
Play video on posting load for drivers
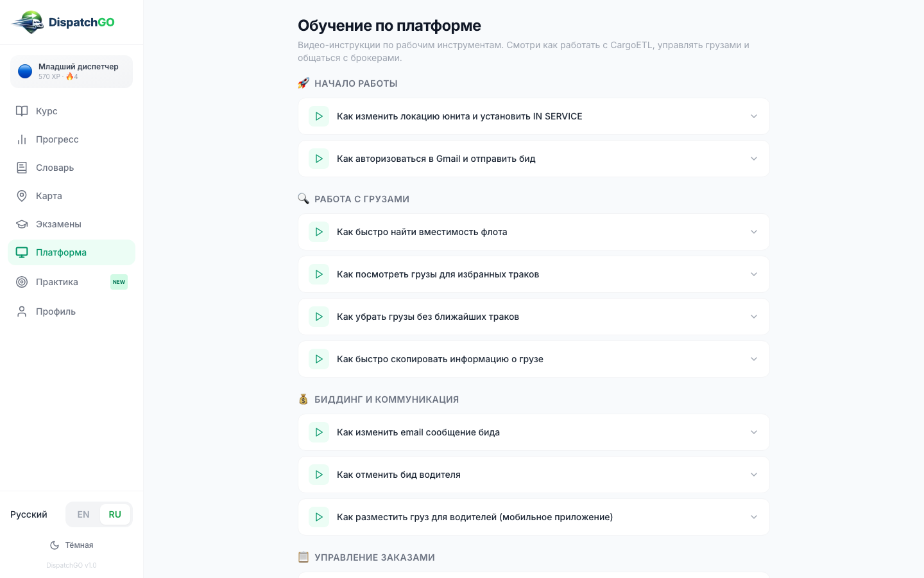tap(319, 517)
